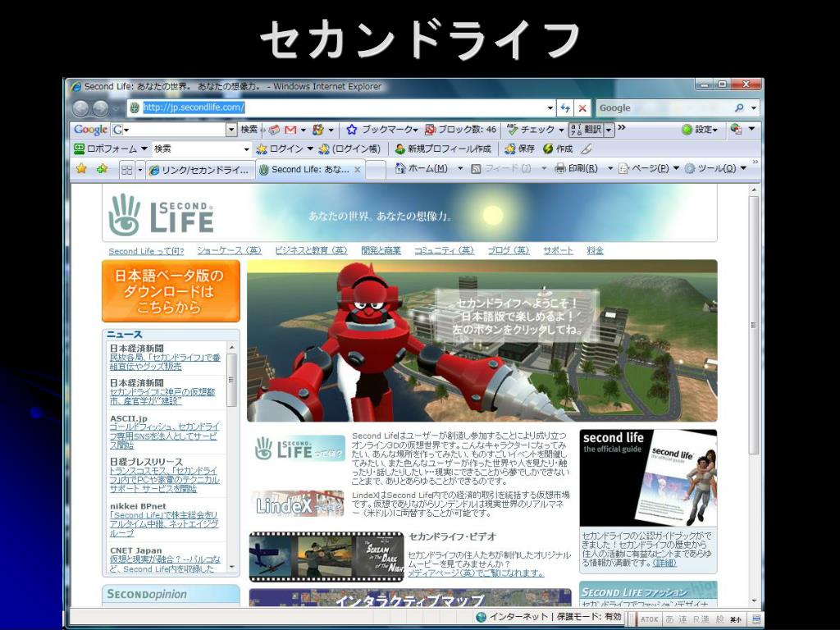Click the news panel scrollbar thumb
The height and width of the screenshot is (630, 840).
[232, 381]
